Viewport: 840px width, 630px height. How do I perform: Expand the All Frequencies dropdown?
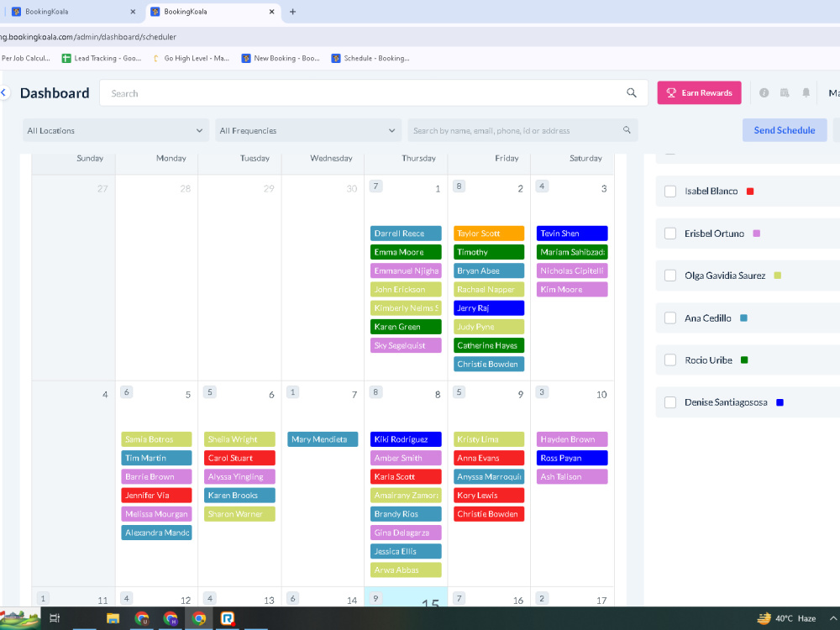point(308,130)
